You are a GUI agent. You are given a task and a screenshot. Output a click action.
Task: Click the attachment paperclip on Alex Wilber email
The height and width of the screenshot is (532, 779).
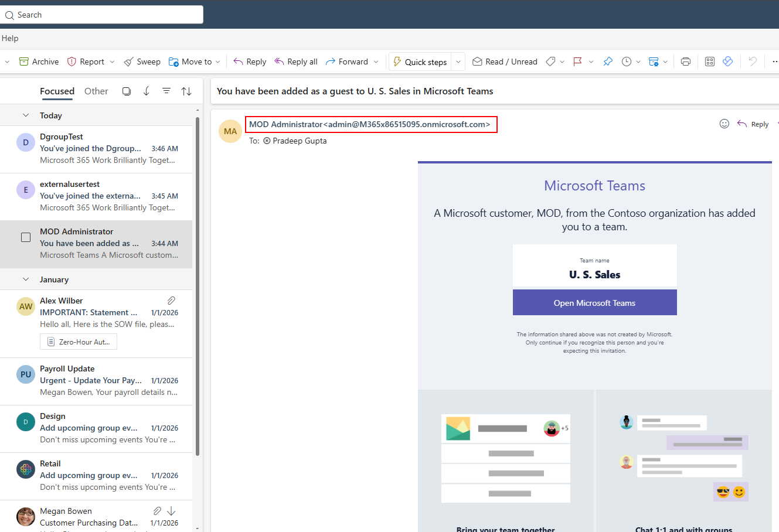tap(171, 301)
